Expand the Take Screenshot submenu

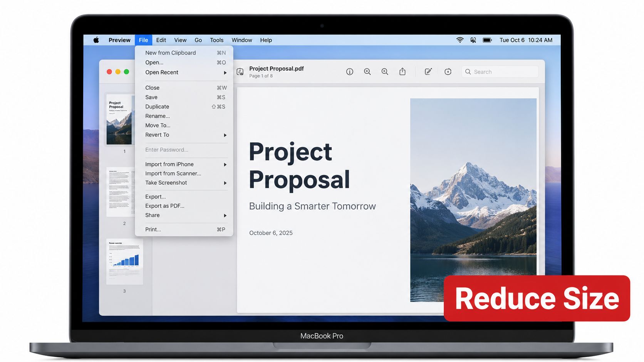pyautogui.click(x=184, y=183)
